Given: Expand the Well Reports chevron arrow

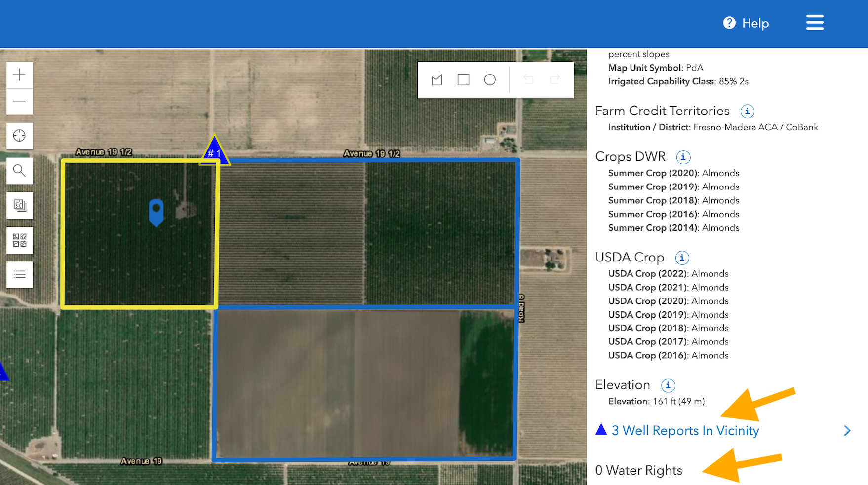Looking at the screenshot, I should [847, 431].
